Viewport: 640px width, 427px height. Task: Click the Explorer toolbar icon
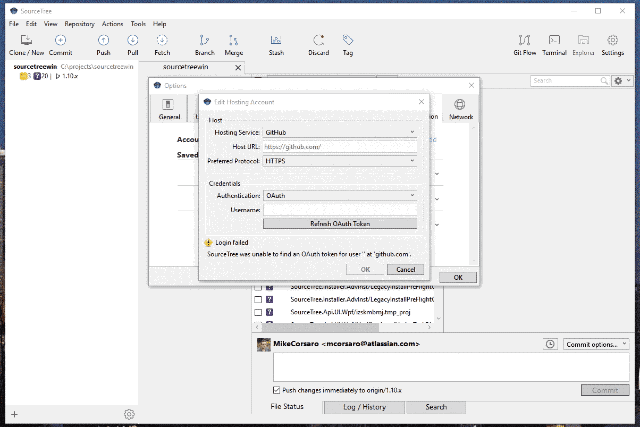click(583, 45)
